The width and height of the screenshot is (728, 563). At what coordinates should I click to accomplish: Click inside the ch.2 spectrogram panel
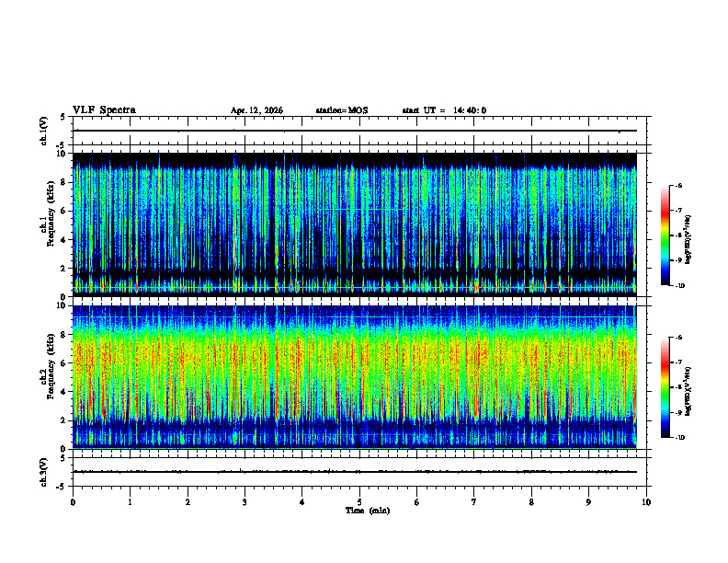tap(355, 377)
